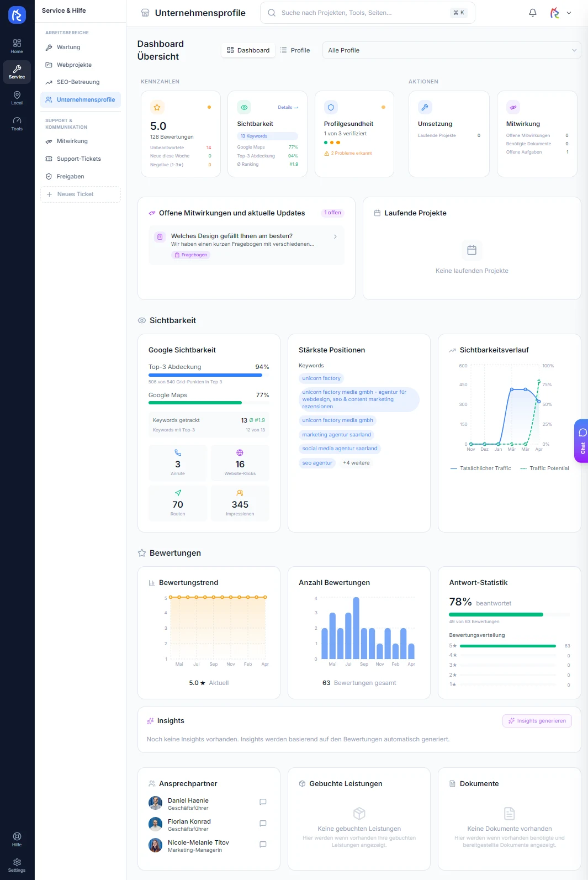Toggle Tatsächlicher Traffic legend entry
Screen dimensions: 588x880
coord(481,468)
